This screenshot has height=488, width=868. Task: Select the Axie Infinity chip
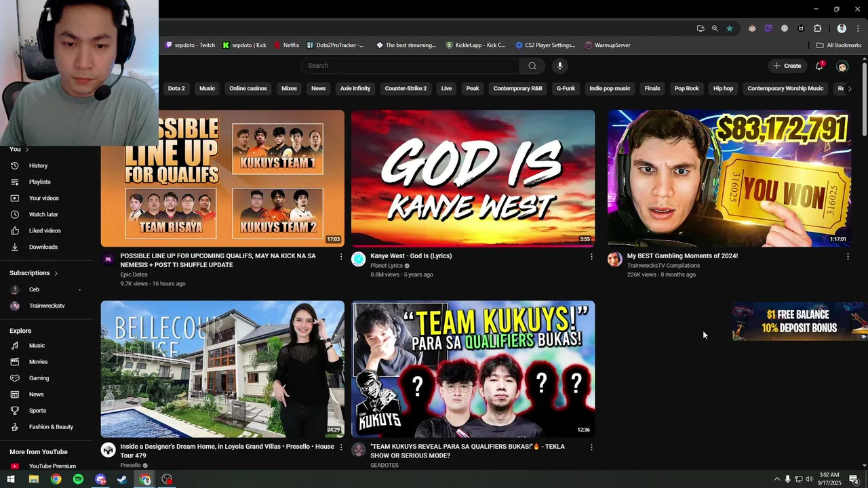point(355,89)
